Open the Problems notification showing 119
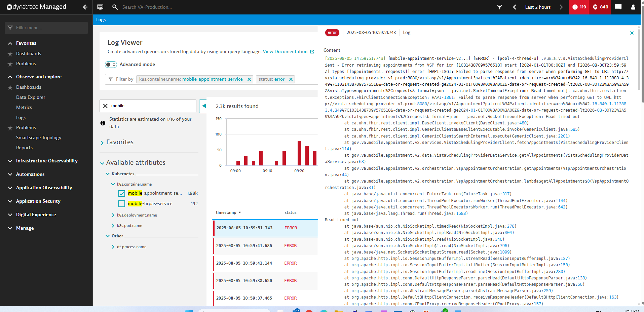This screenshot has width=644, height=312. 578,7
